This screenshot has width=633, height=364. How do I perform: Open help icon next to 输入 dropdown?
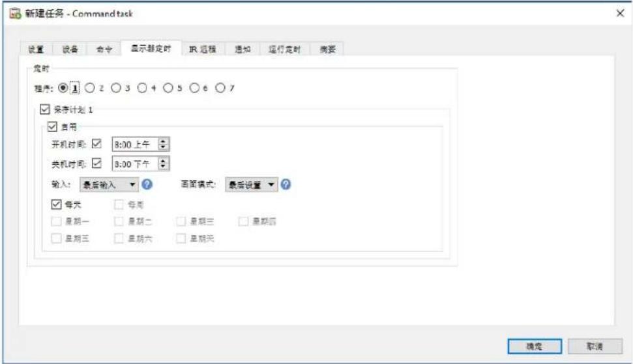[147, 184]
